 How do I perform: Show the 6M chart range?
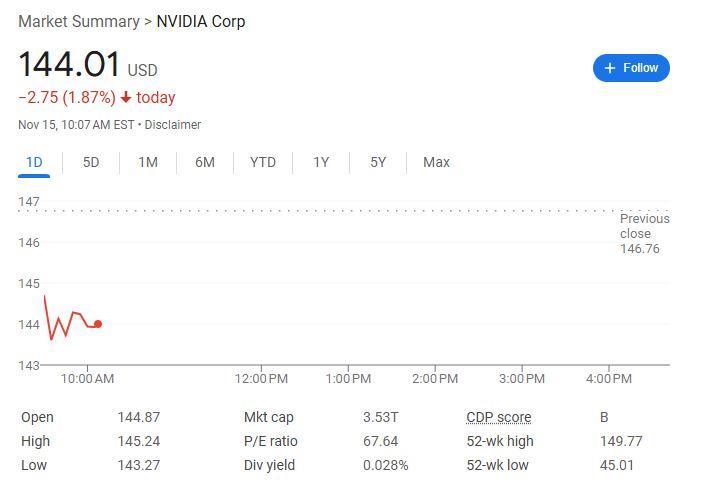click(205, 162)
